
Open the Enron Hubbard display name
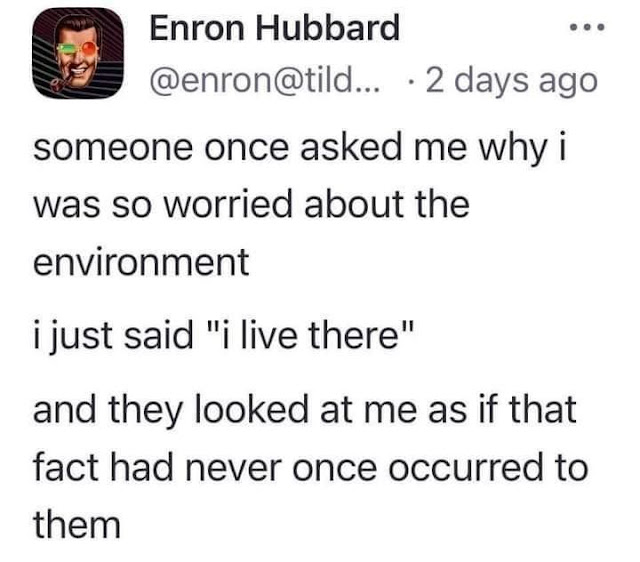click(274, 28)
